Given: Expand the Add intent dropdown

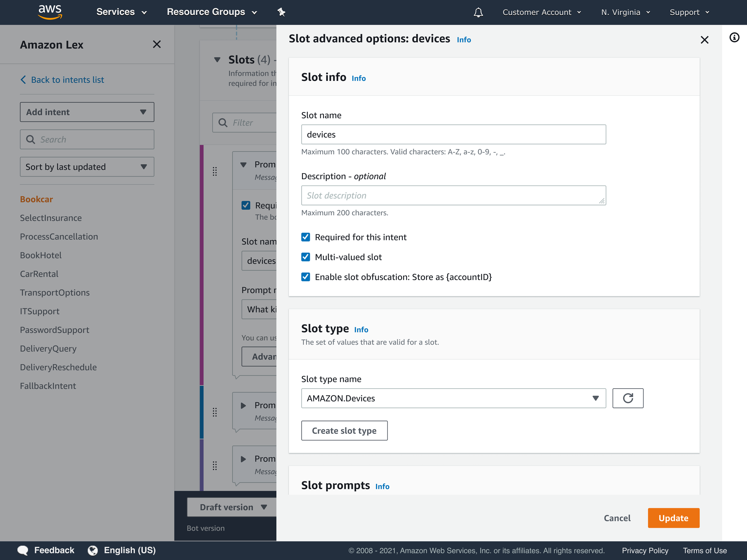Looking at the screenshot, I should click(87, 112).
